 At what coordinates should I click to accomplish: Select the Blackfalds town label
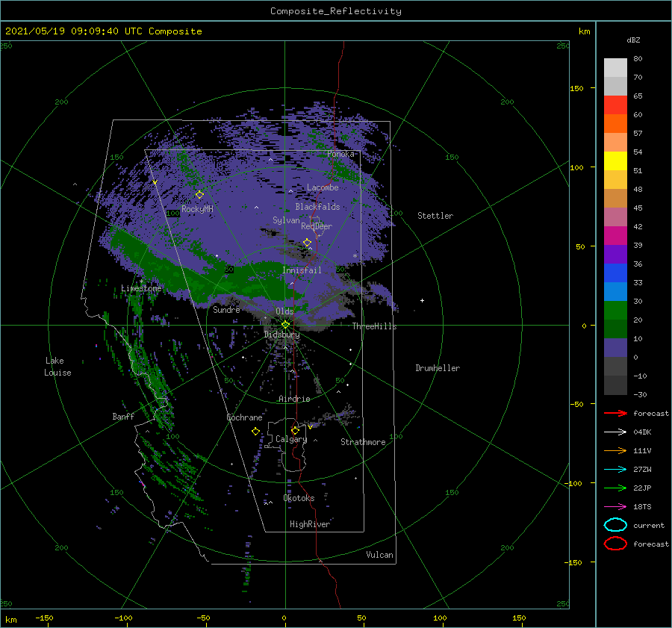click(x=317, y=207)
